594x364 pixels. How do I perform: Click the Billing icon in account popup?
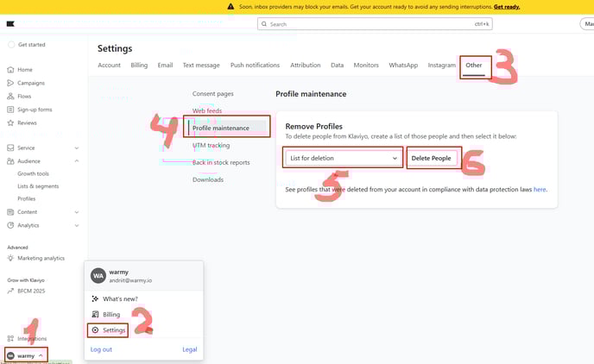click(96, 315)
